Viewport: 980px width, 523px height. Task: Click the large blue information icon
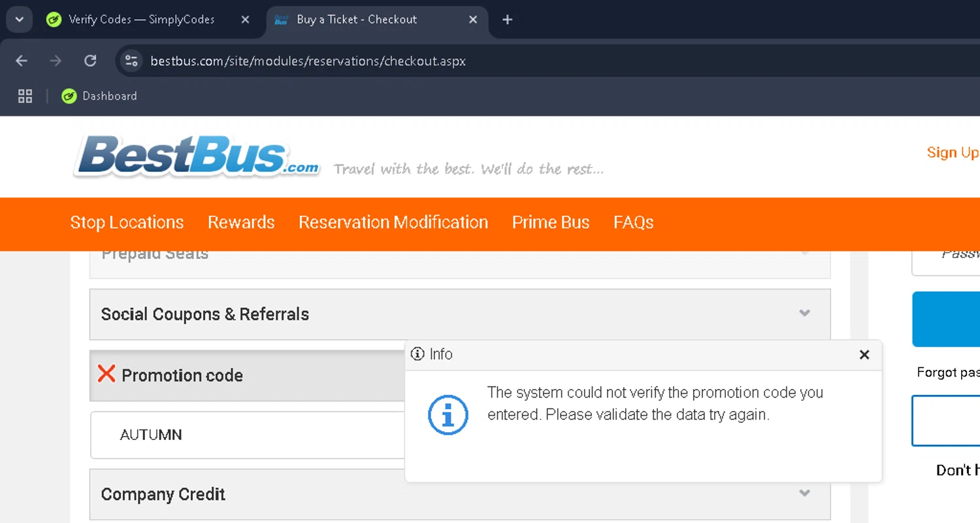448,414
